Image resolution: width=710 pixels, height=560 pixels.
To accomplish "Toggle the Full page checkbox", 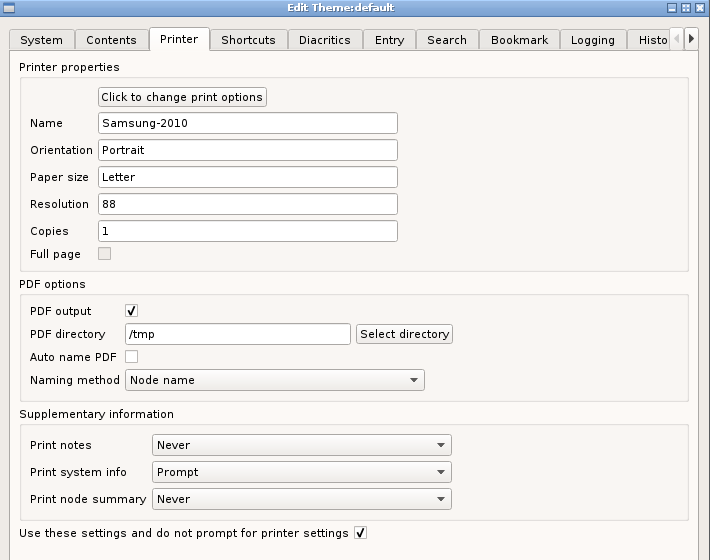I will coord(105,254).
